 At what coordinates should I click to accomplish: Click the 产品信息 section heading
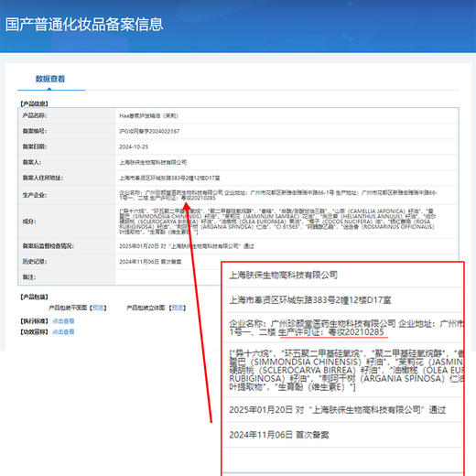(x=34, y=103)
